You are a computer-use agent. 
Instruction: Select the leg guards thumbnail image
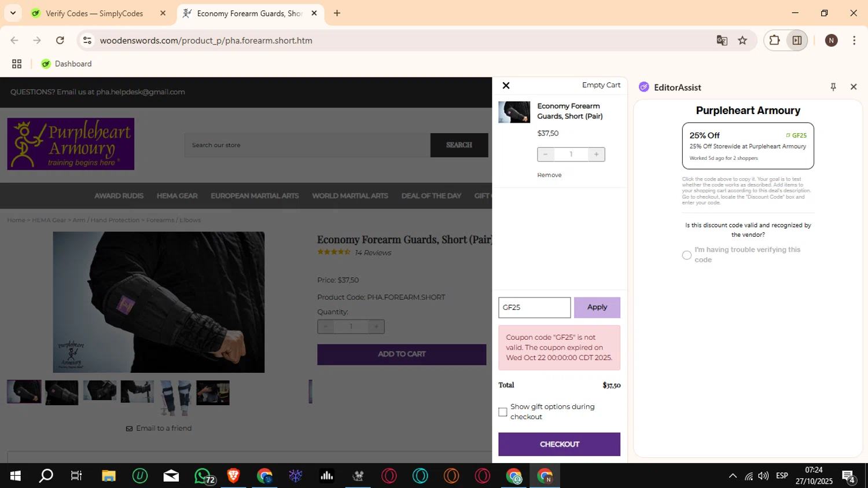click(175, 398)
